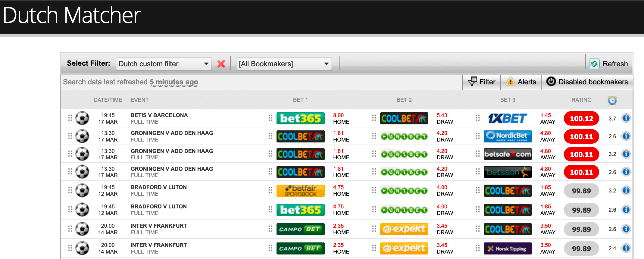The width and height of the screenshot is (644, 259).
Task: Click the 100.12 rating badge
Action: point(581,118)
